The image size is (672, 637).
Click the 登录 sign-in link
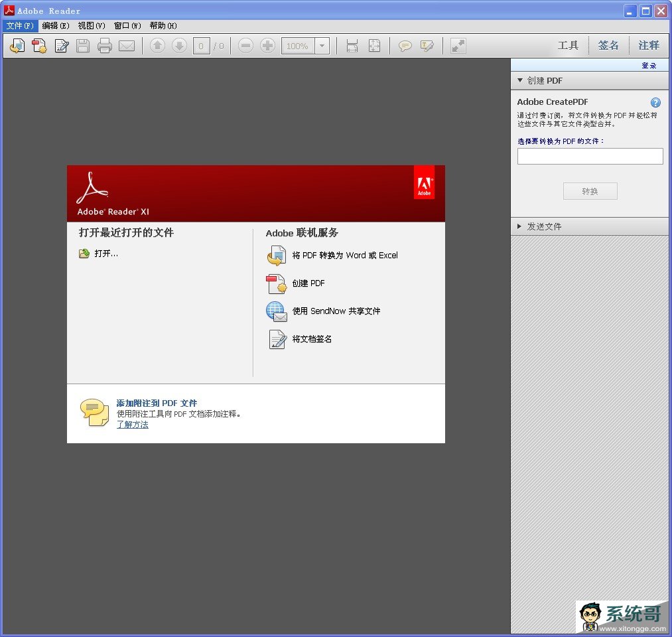point(649,65)
